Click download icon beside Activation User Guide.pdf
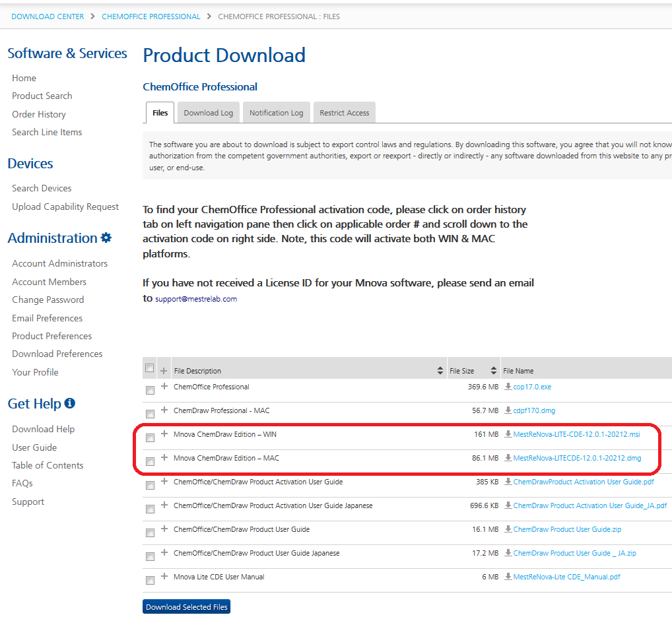 [508, 482]
